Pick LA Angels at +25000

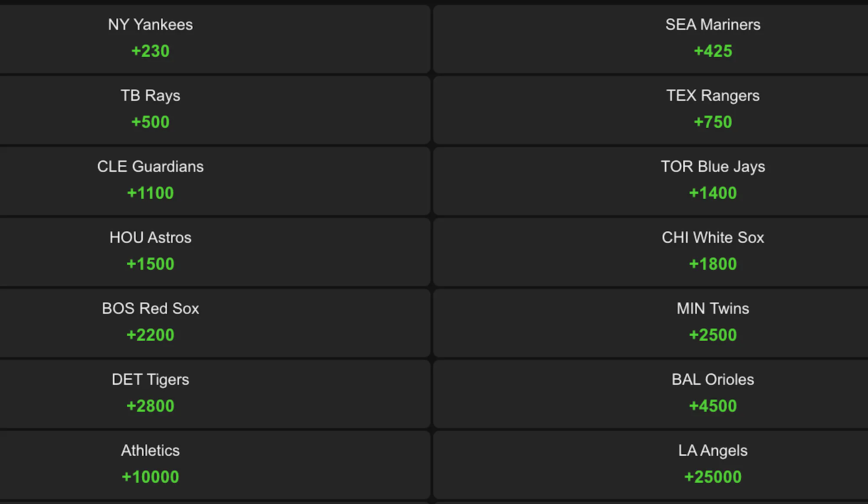(x=651, y=465)
